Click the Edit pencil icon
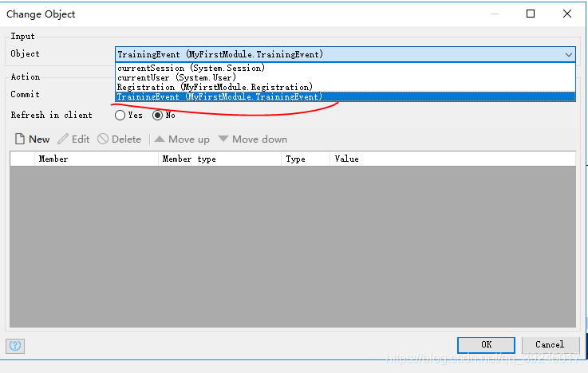This screenshot has height=373, width=588. (x=64, y=139)
